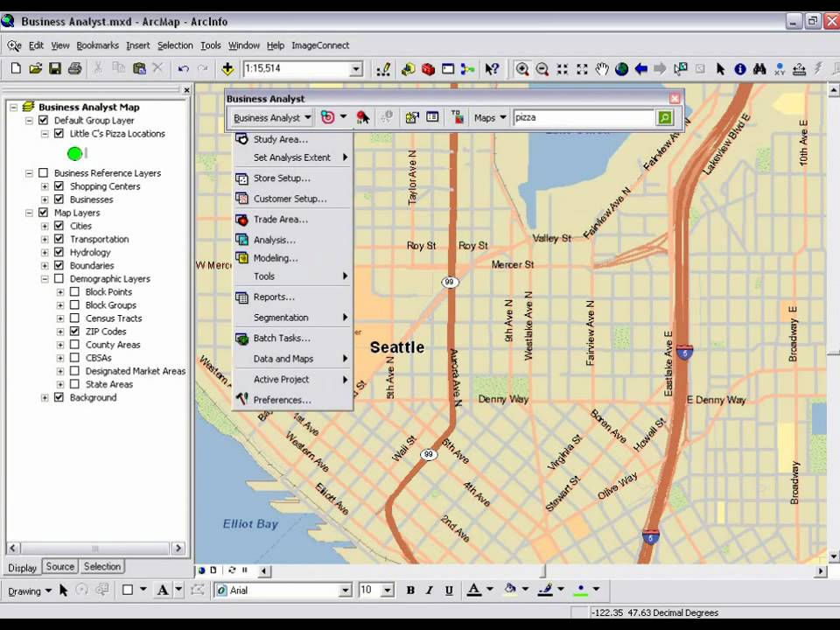Check the Block Groups layer
The width and height of the screenshot is (840, 630).
tap(74, 304)
